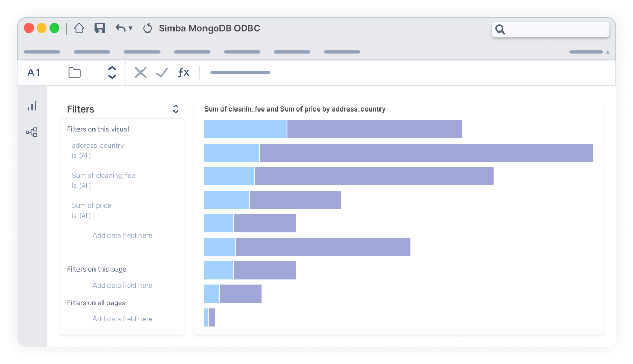Click the refresh icon beside the title

148,28
